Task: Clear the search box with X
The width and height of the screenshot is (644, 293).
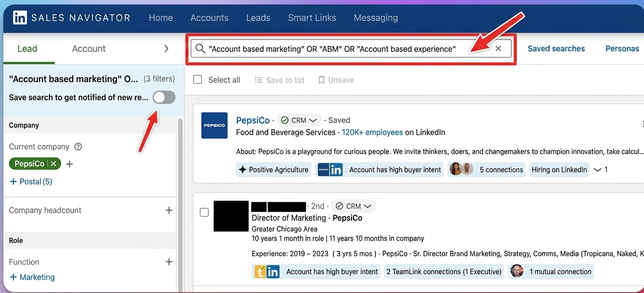Action: (x=498, y=49)
